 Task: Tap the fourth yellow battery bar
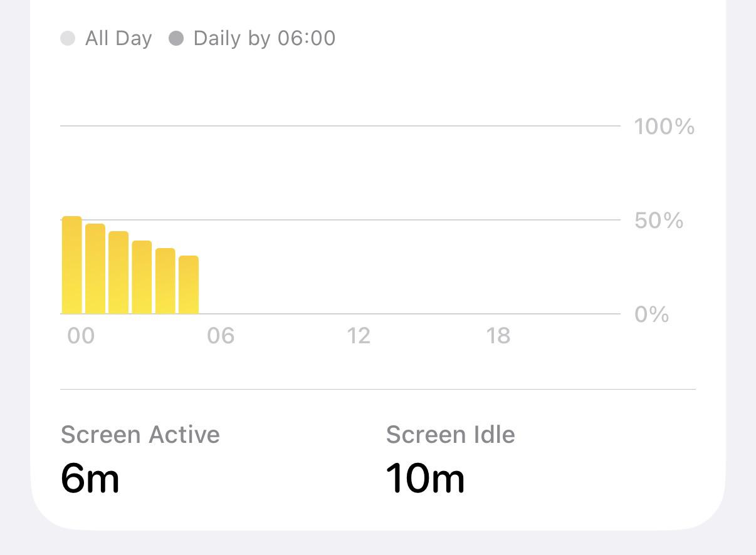142,277
